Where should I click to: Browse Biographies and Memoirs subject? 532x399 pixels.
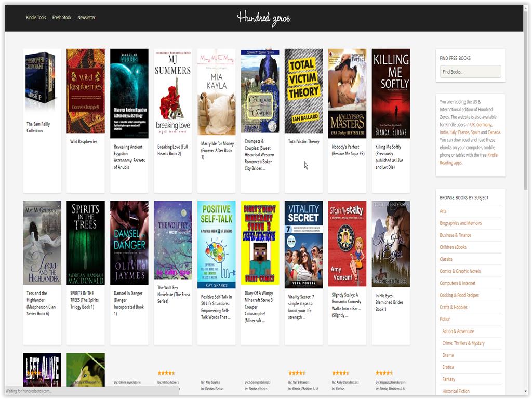tap(461, 223)
